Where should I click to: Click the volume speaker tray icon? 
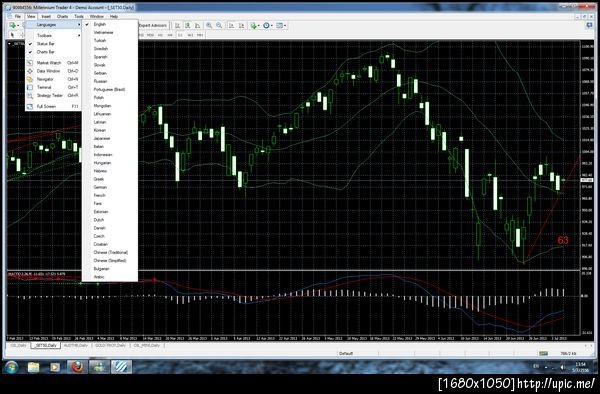point(562,367)
